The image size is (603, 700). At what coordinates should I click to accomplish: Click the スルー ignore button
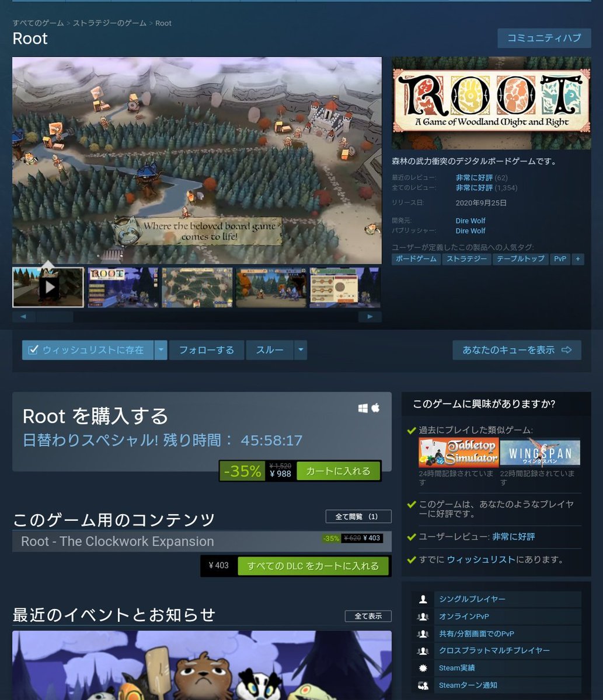pyautogui.click(x=270, y=350)
